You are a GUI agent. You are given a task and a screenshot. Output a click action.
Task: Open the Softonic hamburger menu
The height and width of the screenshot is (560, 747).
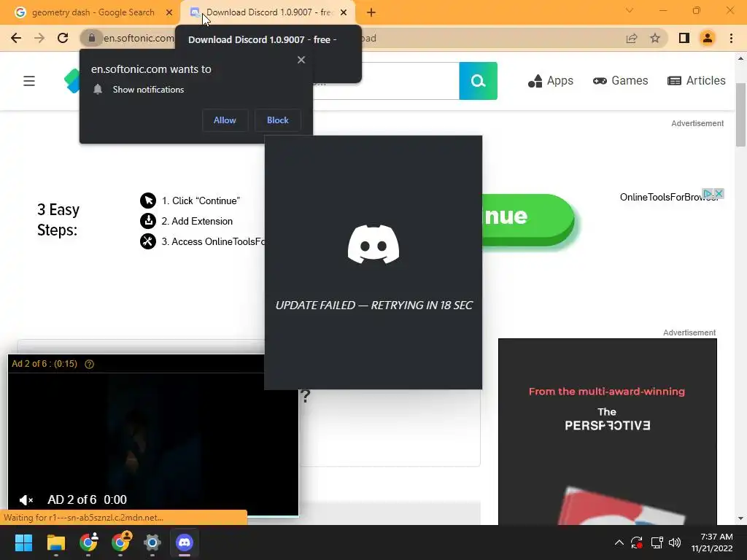29,81
